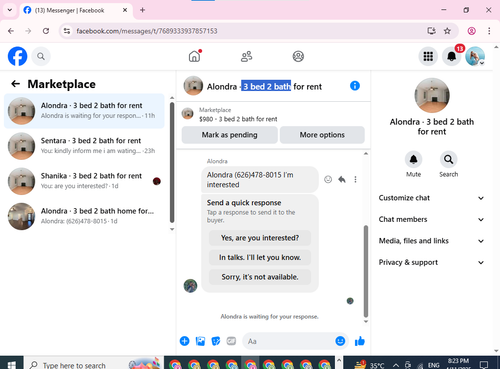500x369 pixels.
Task: Open the Friends icon in top navigation
Action: point(246,56)
